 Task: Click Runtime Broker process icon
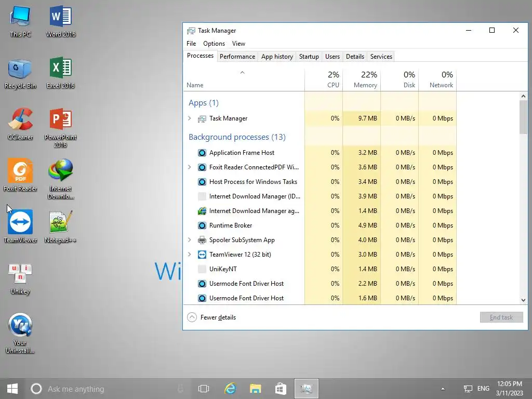point(202,225)
